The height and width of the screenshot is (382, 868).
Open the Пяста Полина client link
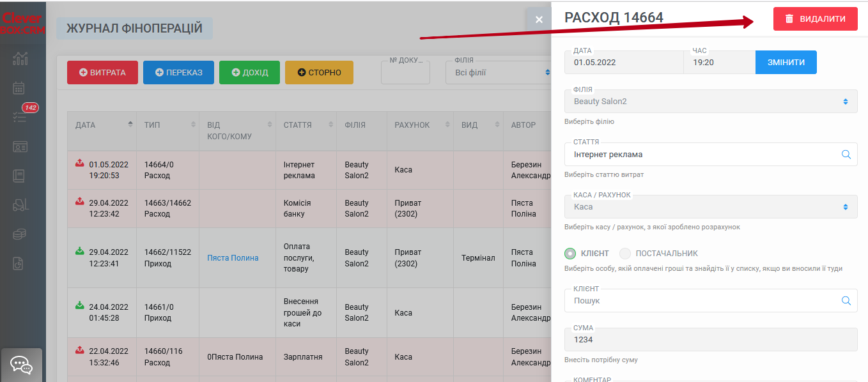[x=233, y=258]
